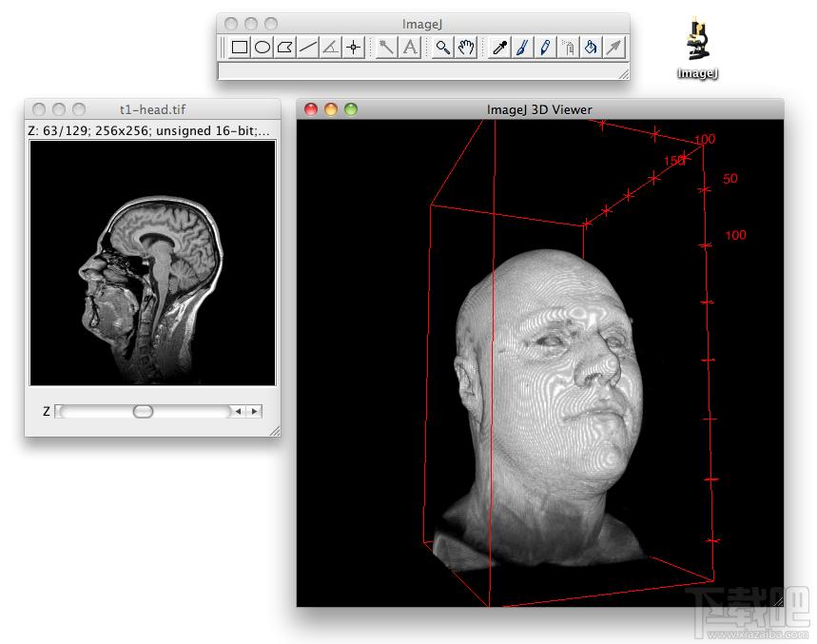Select the Text tool

410,47
